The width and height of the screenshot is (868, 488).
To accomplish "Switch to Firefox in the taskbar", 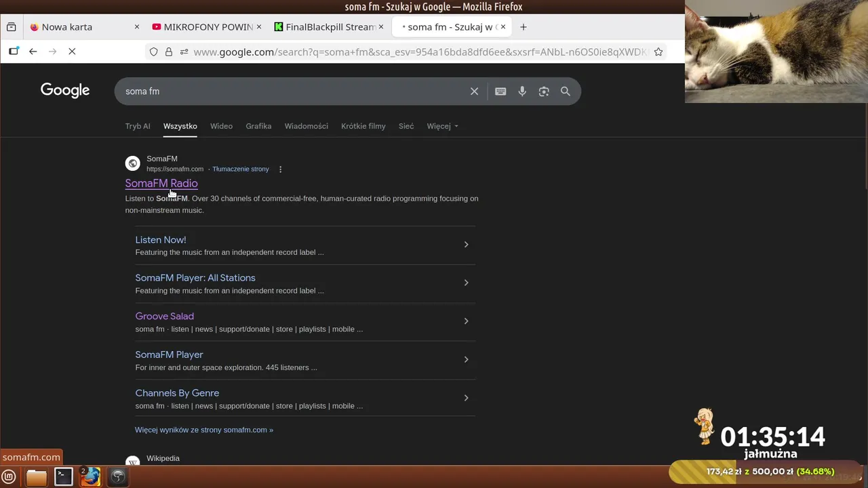I will point(90,477).
